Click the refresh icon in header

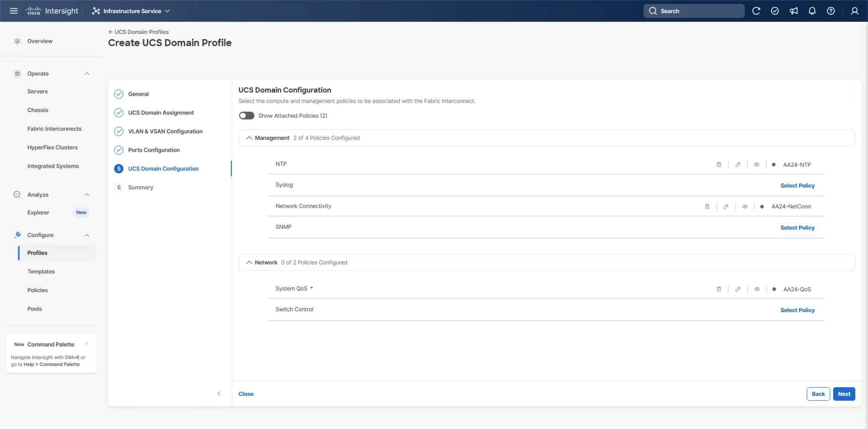click(756, 11)
